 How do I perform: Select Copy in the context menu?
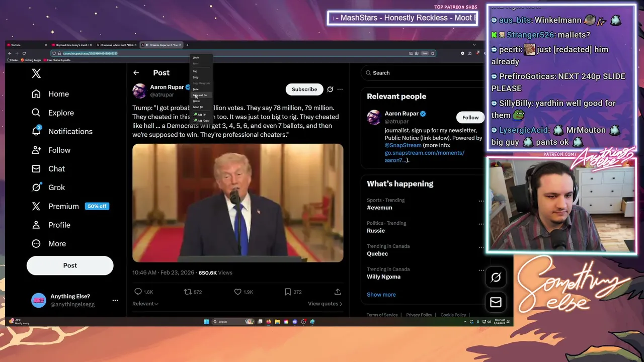click(202, 77)
